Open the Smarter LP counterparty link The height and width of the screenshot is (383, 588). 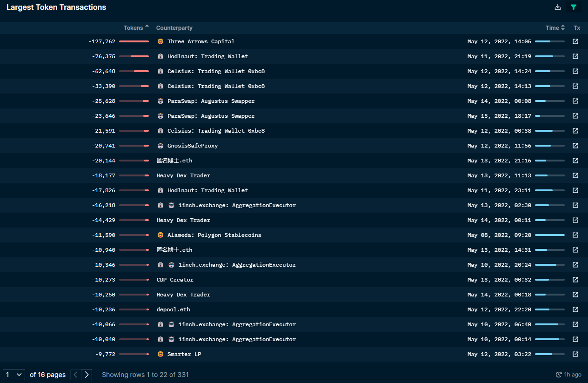(184, 354)
